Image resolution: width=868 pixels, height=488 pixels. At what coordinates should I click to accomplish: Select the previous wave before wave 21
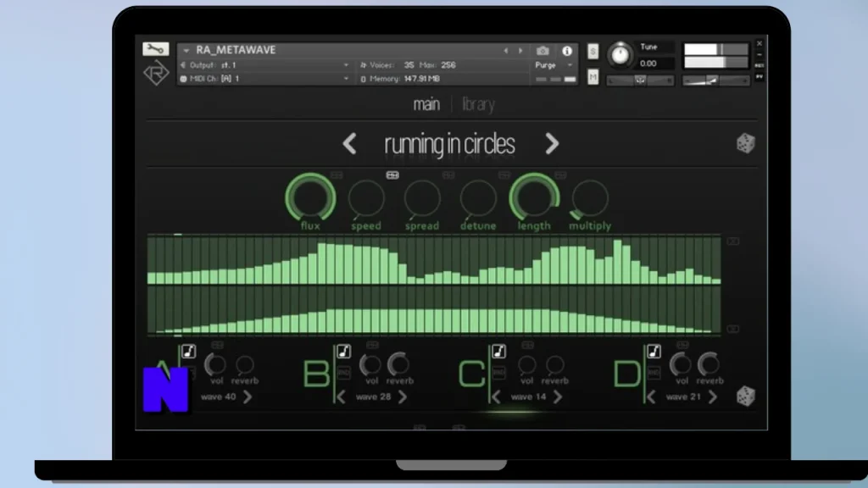pos(651,396)
